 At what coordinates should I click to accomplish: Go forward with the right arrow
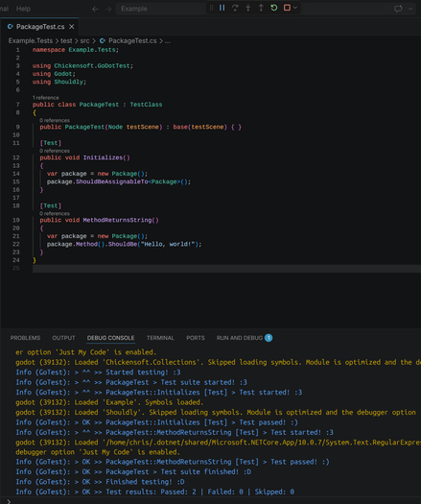tap(108, 9)
